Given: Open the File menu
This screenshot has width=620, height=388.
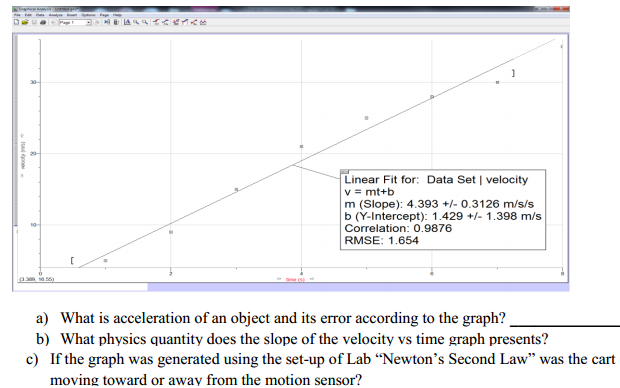Looking at the screenshot, I should tap(17, 15).
